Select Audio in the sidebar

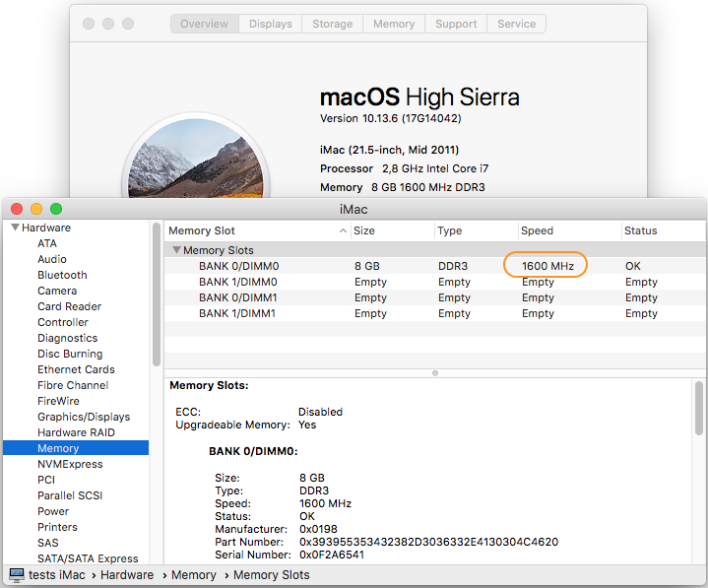pyautogui.click(x=52, y=259)
